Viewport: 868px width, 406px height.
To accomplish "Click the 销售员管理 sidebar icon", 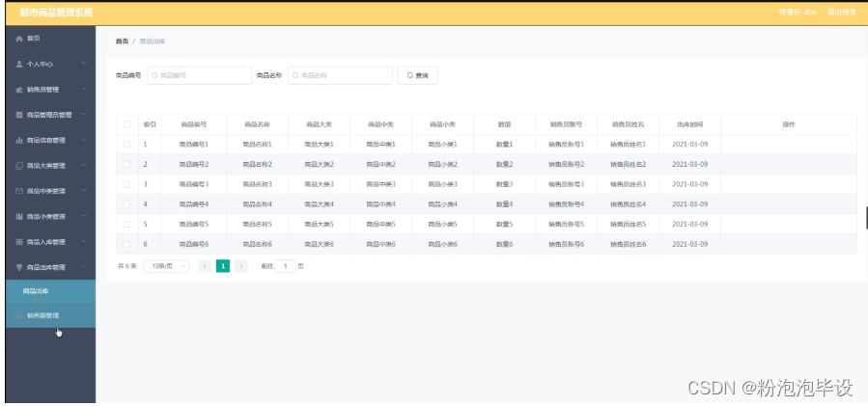I will (19, 90).
